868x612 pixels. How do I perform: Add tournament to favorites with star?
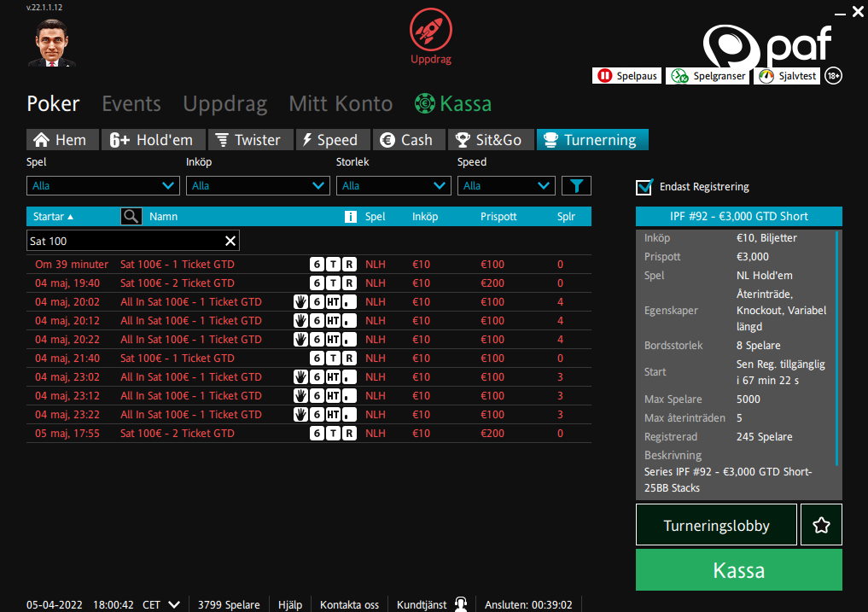click(x=821, y=525)
